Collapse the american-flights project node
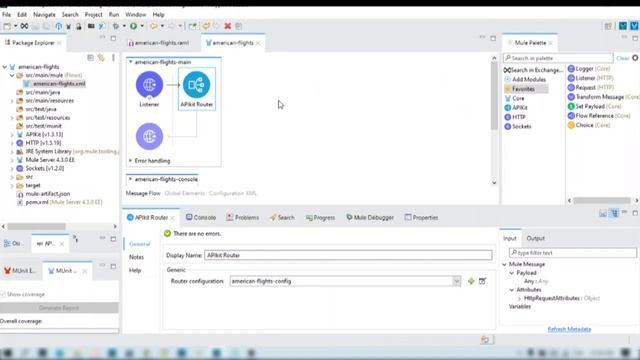This screenshot has width=640, height=360. pos(4,67)
